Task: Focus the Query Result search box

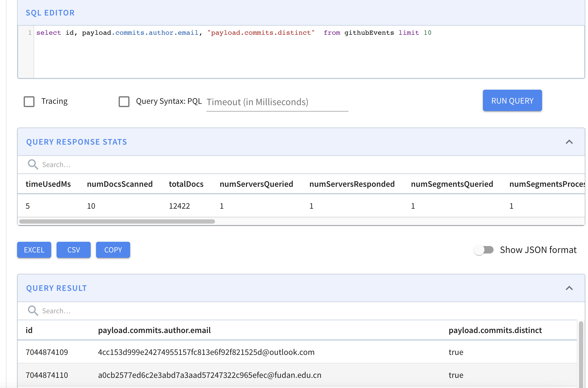Action: pos(160,311)
